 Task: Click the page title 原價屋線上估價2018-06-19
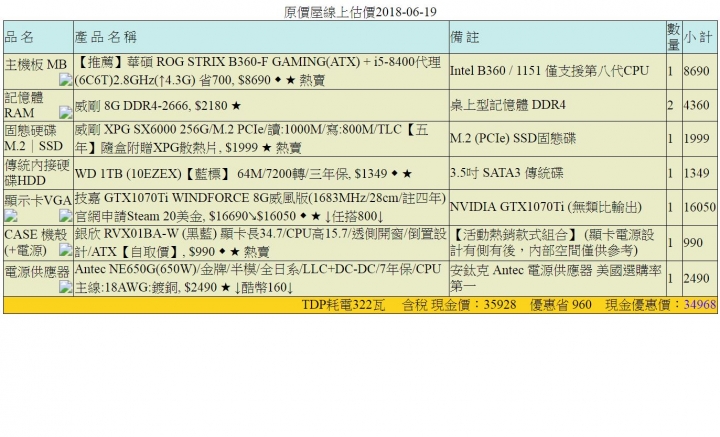click(x=360, y=12)
